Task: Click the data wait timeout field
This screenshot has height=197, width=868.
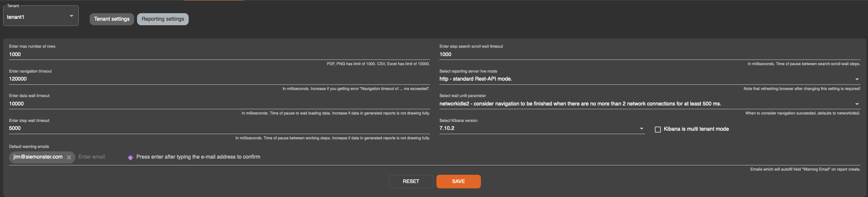Action: (219, 104)
